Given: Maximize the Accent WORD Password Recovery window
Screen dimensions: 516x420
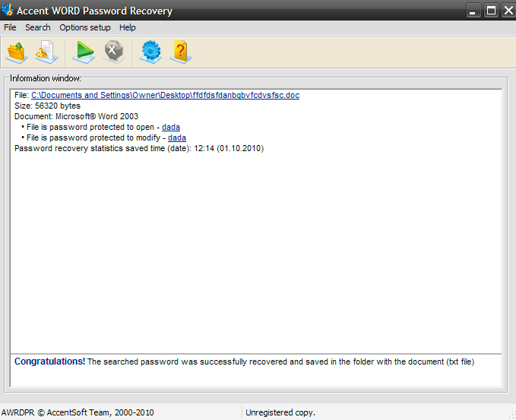Looking at the screenshot, I should tap(491, 11).
